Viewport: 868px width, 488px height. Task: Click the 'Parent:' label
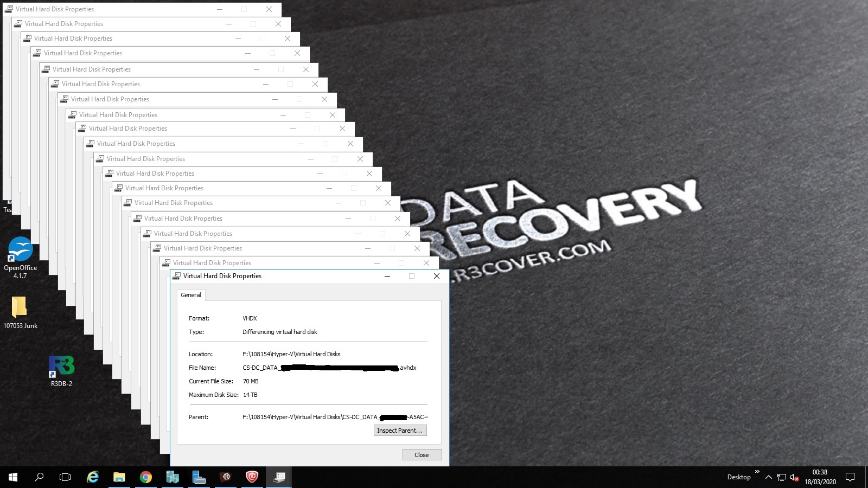click(x=199, y=417)
